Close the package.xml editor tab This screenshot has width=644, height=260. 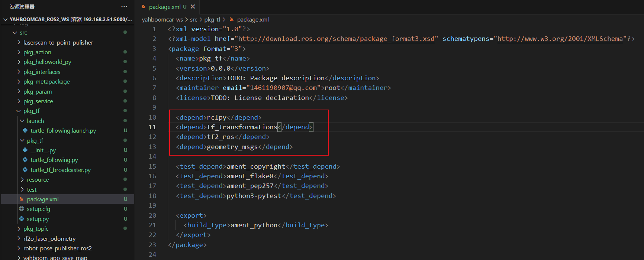[193, 7]
